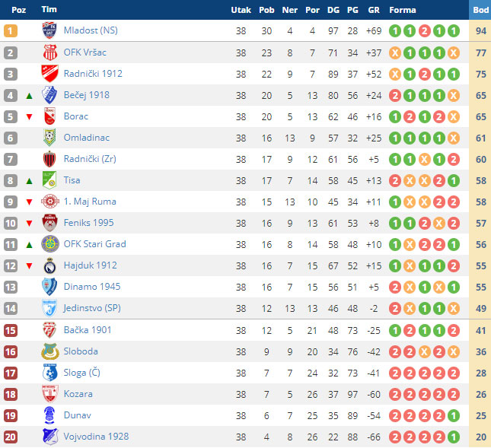Click the OFK Vršac club crest
This screenshot has height=448, width=491.
click(49, 52)
